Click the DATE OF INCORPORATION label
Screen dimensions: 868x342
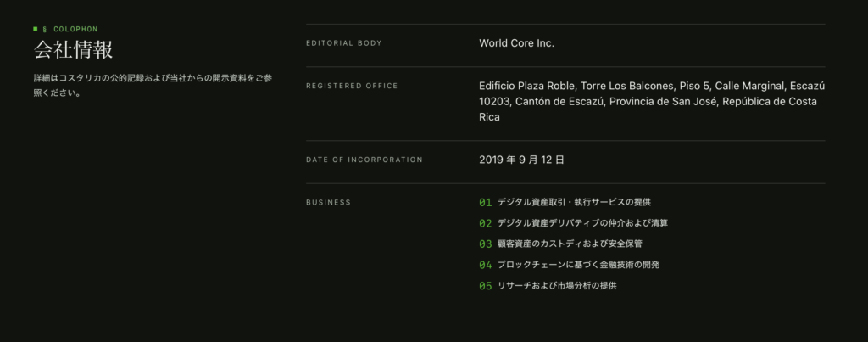click(364, 160)
